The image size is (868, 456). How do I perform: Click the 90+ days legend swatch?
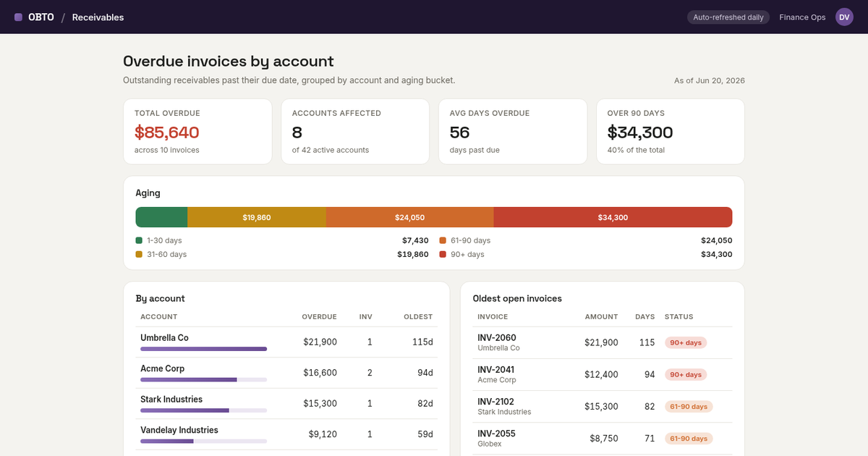[443, 254]
